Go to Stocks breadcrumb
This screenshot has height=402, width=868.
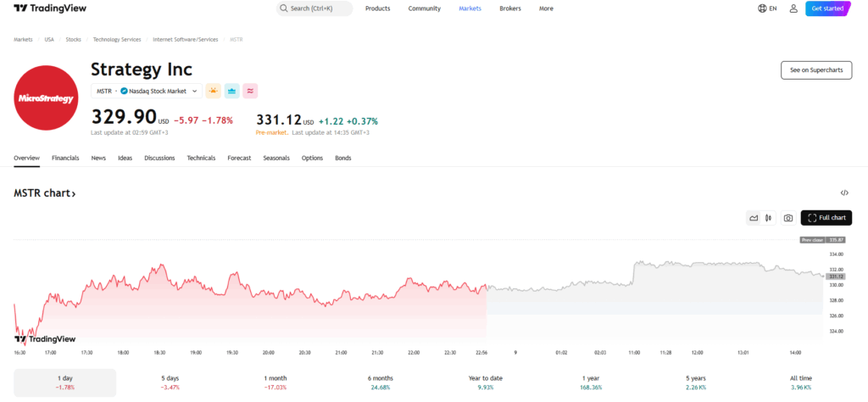pos(73,39)
